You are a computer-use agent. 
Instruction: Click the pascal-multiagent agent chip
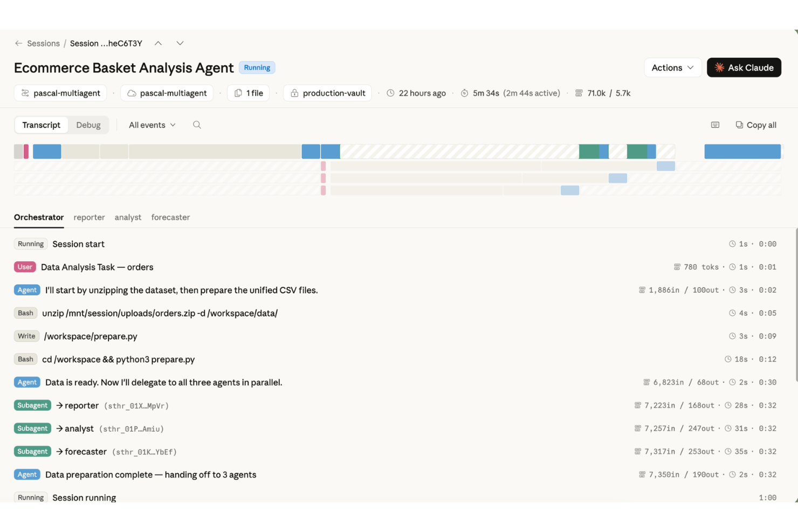(x=60, y=93)
